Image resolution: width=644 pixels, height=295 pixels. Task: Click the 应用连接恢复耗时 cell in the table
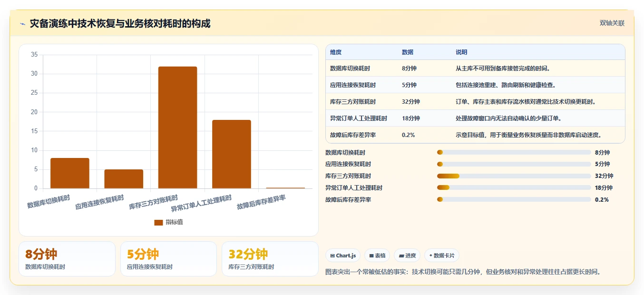(353, 85)
